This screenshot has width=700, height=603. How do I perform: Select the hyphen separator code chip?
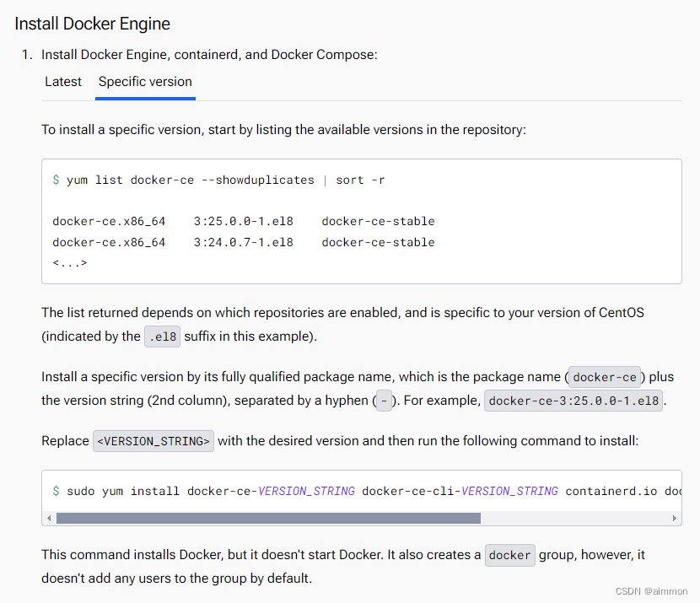(x=384, y=401)
